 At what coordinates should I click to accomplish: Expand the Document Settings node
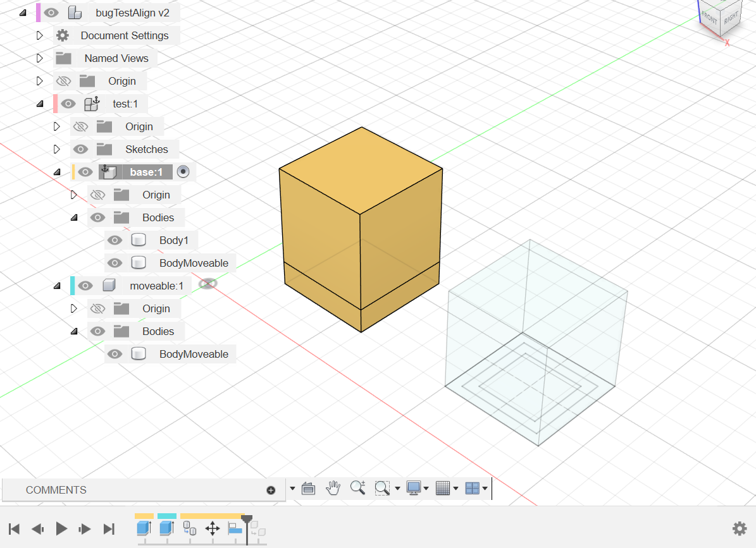[39, 35]
